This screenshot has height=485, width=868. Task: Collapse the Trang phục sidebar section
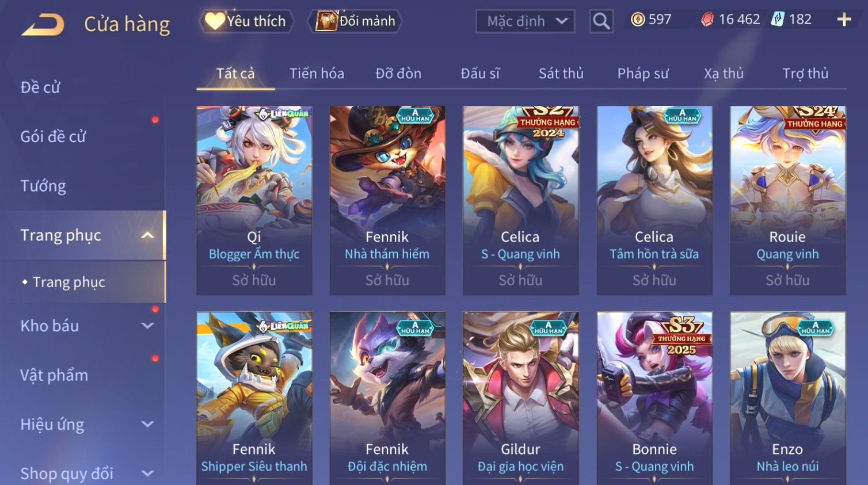click(x=147, y=235)
